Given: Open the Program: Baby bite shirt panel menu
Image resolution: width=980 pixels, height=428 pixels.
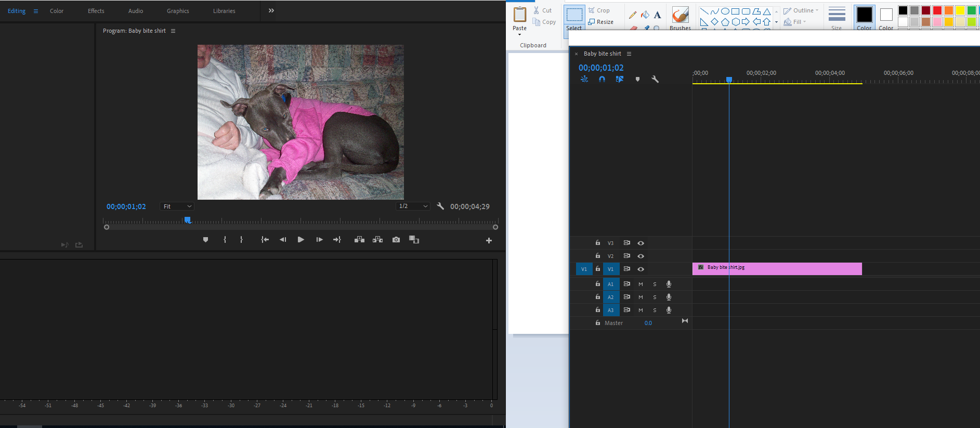Looking at the screenshot, I should 173,31.
